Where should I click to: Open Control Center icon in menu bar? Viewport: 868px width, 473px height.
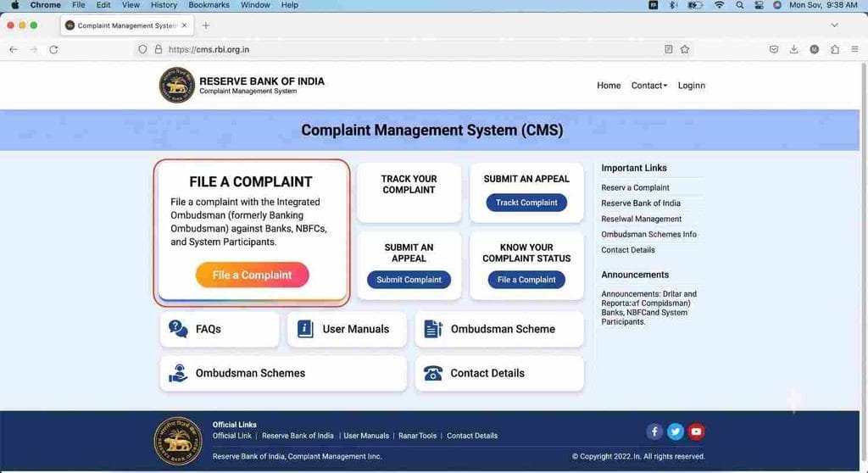coord(759,5)
